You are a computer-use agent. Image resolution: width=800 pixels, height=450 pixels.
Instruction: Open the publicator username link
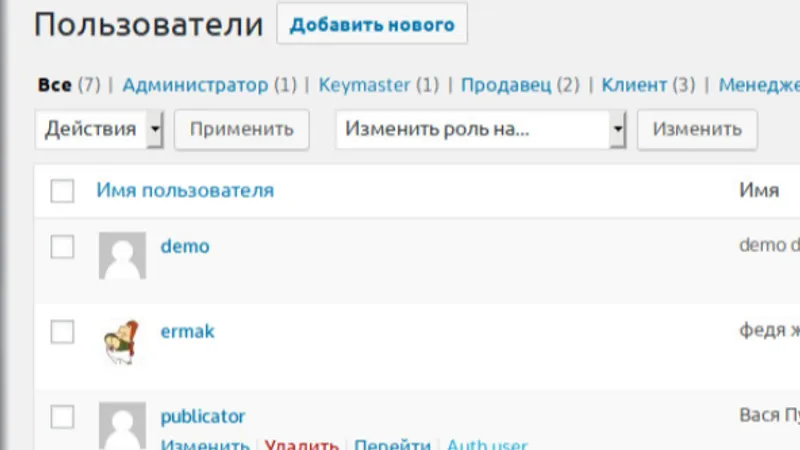[x=203, y=417]
